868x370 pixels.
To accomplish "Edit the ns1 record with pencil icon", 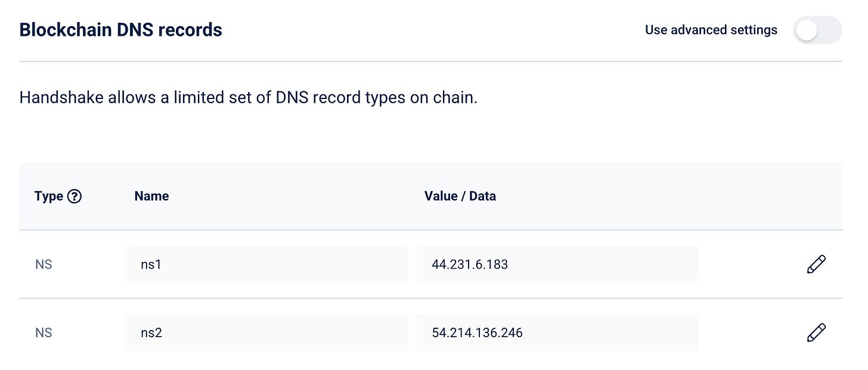I will tap(816, 264).
